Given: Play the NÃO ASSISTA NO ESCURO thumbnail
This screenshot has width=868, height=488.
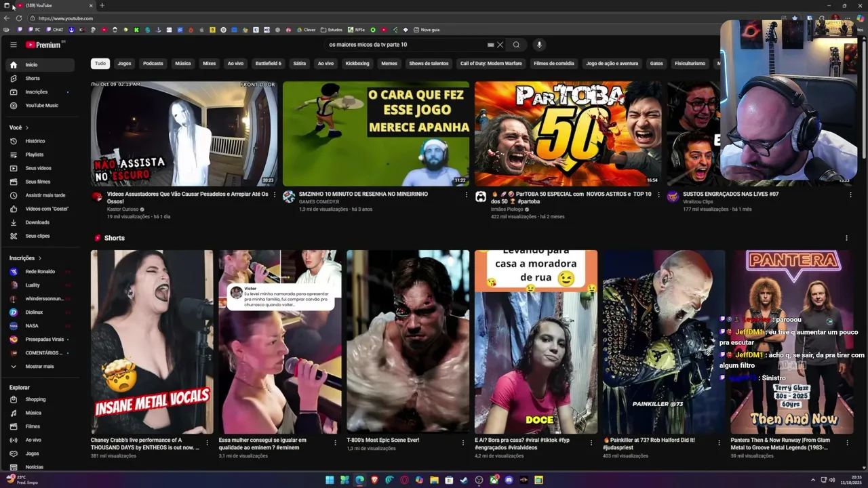Looking at the screenshot, I should click(x=184, y=134).
